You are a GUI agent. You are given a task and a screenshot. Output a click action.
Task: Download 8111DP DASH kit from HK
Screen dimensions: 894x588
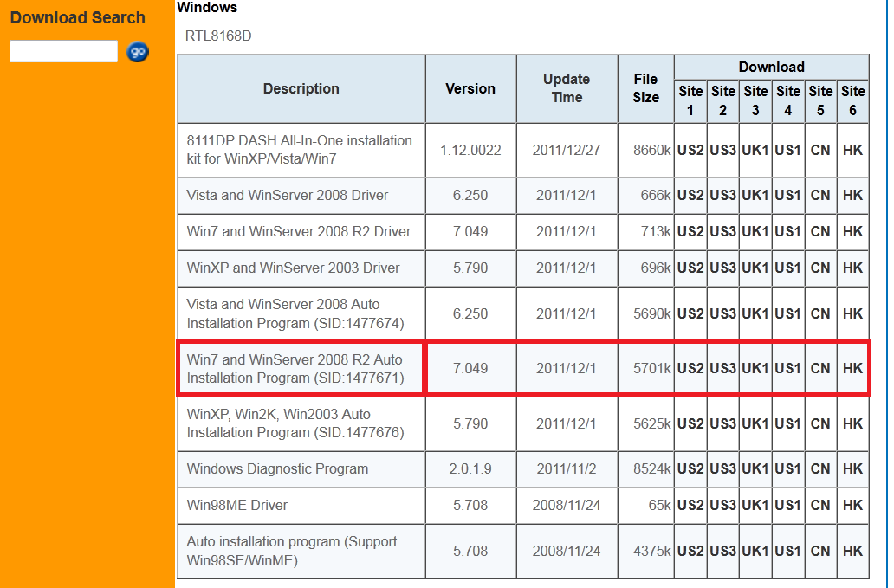click(x=853, y=151)
